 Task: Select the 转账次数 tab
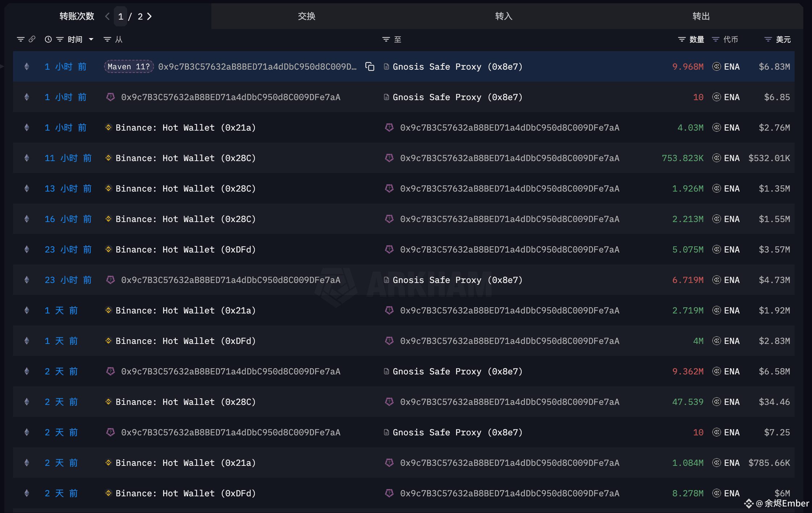coord(77,16)
